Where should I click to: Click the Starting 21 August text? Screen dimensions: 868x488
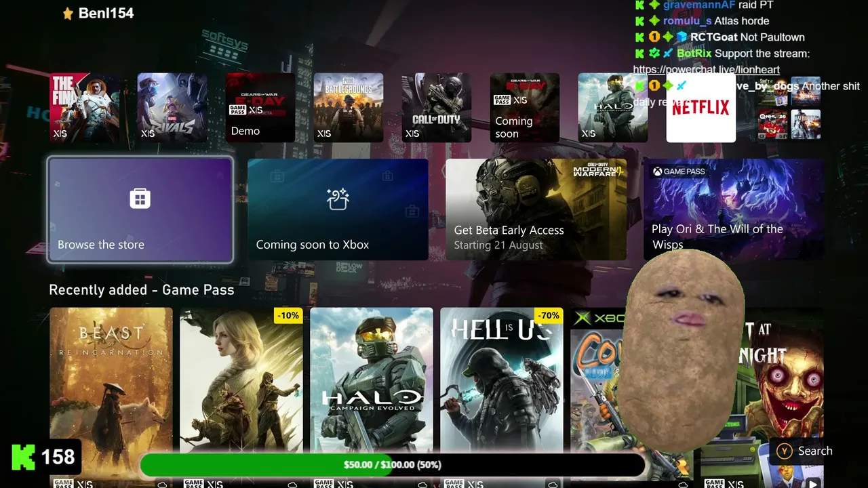point(498,245)
